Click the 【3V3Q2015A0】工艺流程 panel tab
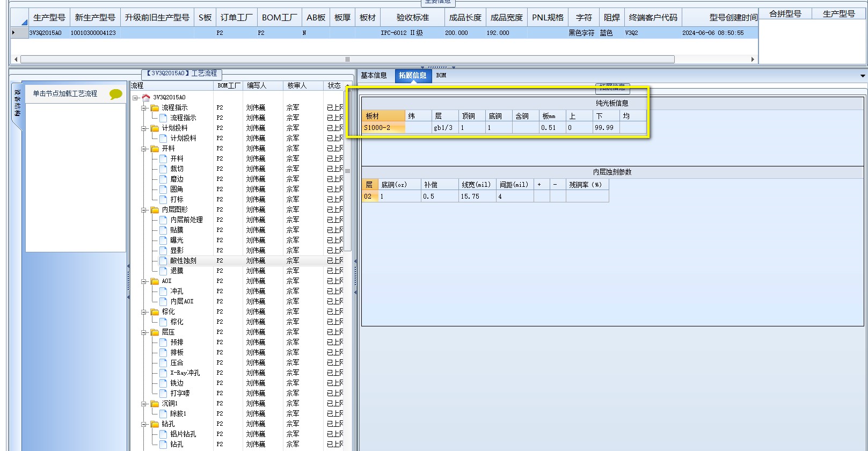 point(182,74)
